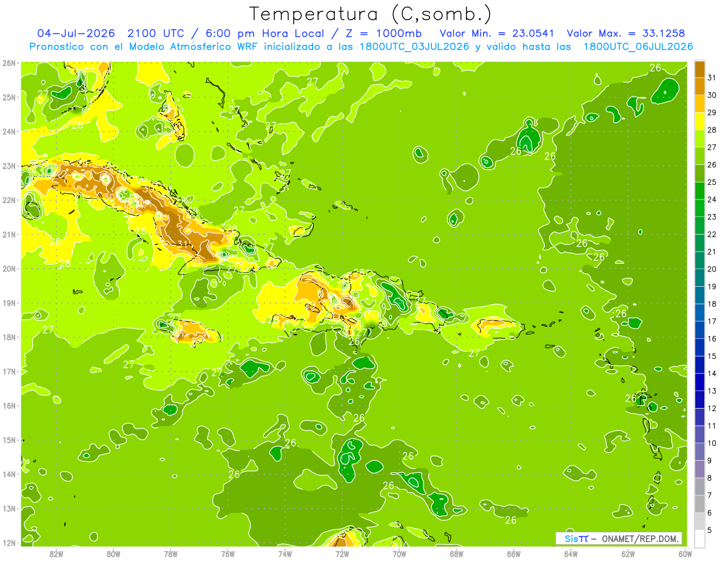This screenshot has height=562, width=728.
Task: Click the "64W" longitude axis label
Action: coord(571,554)
